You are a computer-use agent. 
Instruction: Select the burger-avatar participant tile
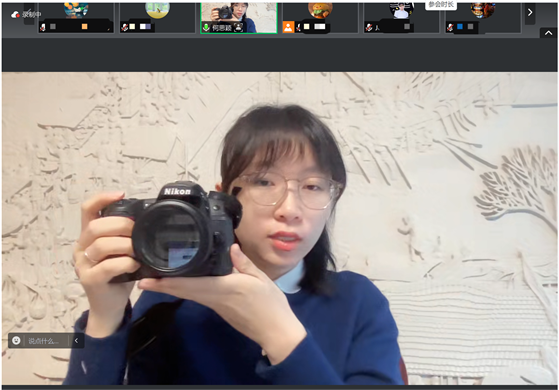320,18
